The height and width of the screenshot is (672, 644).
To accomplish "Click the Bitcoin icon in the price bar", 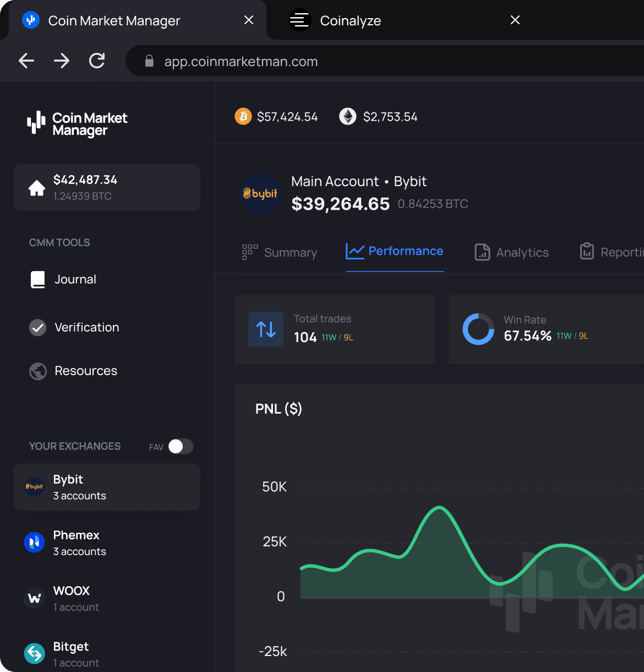I will coord(243,116).
